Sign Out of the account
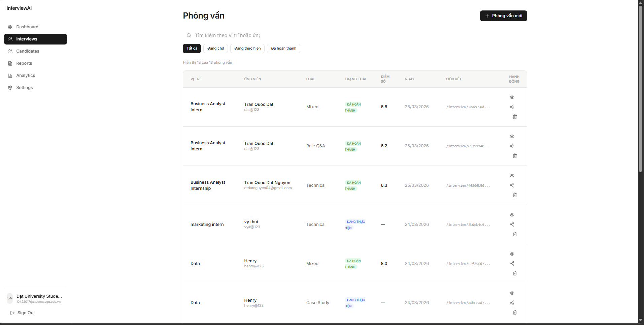644x325 pixels. (23, 313)
